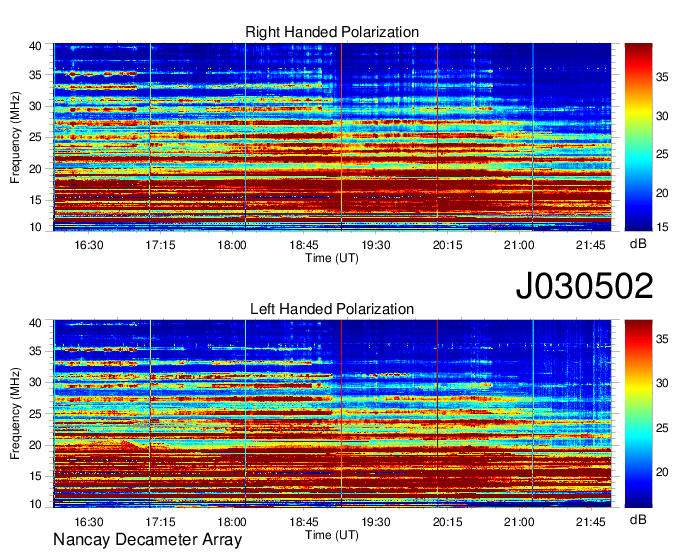Click 'Frequency (MHz)' axis label of Left Handed plot
Screen dimensions: 680x552
coord(16,414)
